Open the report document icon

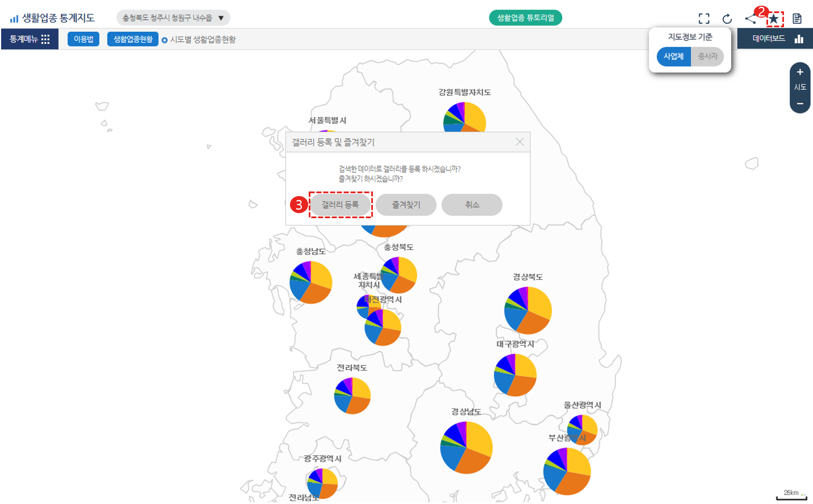click(797, 18)
